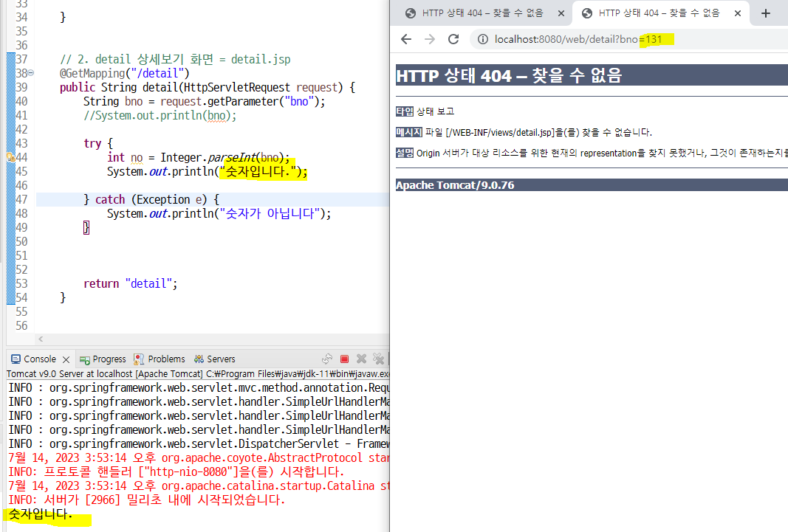This screenshot has width=788, height=532.
Task: Click the browser forward arrow
Action: 430,39
